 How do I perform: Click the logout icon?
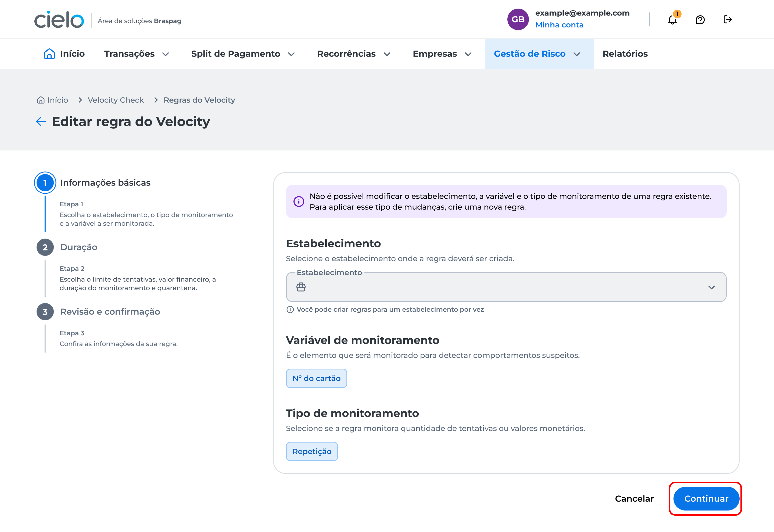(727, 19)
